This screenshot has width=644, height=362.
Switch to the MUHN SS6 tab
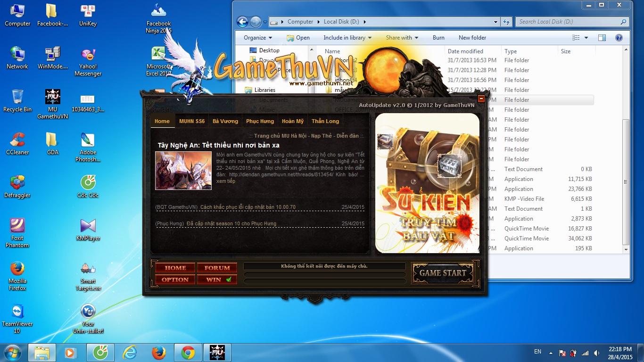point(192,121)
